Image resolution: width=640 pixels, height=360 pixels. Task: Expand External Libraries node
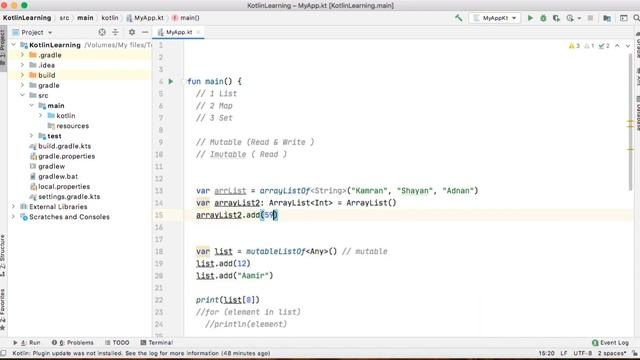point(13,207)
